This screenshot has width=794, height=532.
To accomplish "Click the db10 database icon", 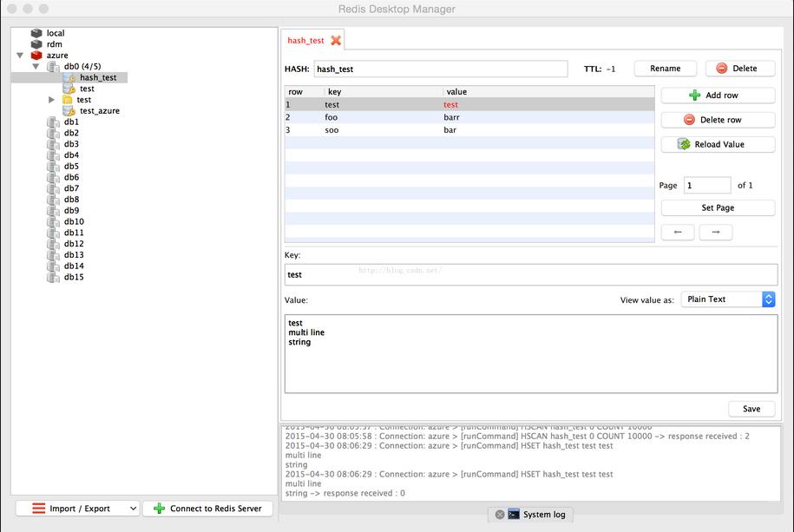I will pyautogui.click(x=53, y=221).
